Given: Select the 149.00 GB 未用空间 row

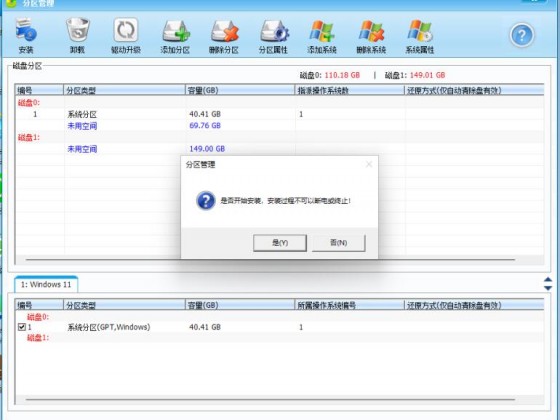Looking at the screenshot, I should 280,149.
